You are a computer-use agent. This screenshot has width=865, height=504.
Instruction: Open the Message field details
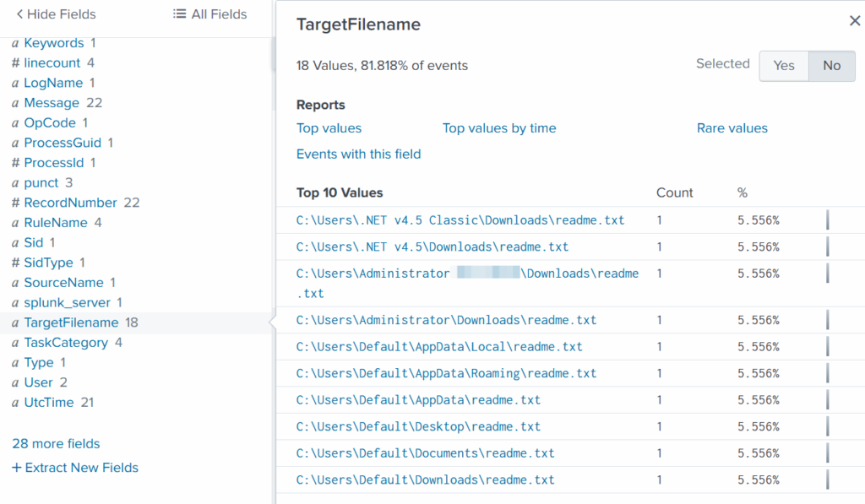52,103
